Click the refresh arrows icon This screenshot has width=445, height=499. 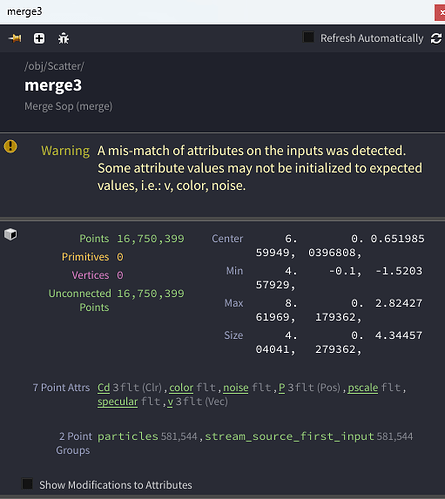tap(436, 38)
